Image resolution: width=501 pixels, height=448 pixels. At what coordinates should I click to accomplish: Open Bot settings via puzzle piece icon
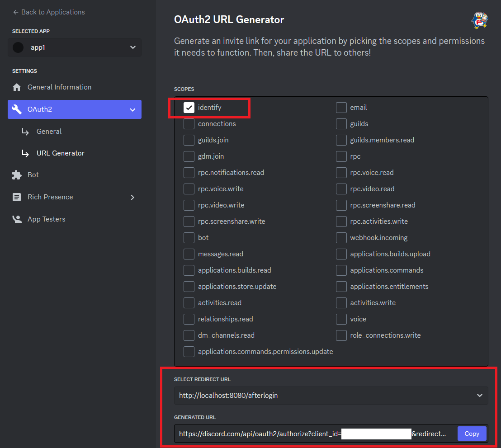tap(17, 174)
